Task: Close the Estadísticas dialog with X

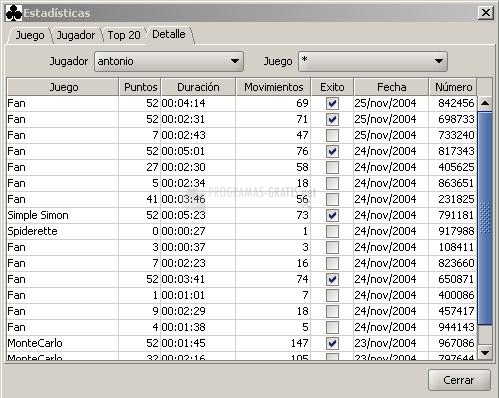Action: (x=486, y=13)
